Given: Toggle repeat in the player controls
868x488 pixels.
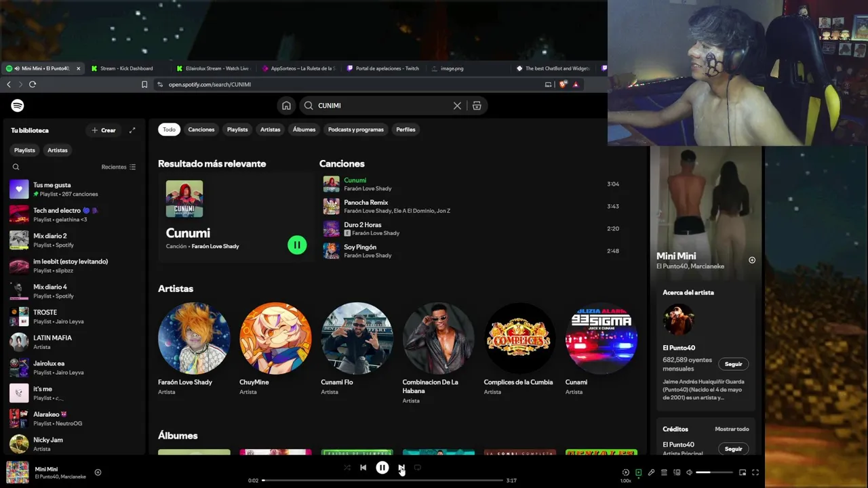Looking at the screenshot, I should click(417, 468).
